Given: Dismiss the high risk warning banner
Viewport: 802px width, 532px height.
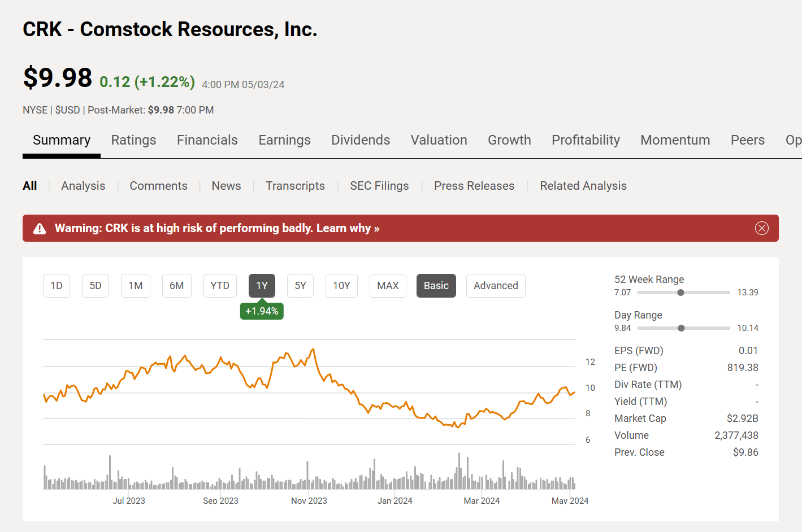Looking at the screenshot, I should point(762,228).
